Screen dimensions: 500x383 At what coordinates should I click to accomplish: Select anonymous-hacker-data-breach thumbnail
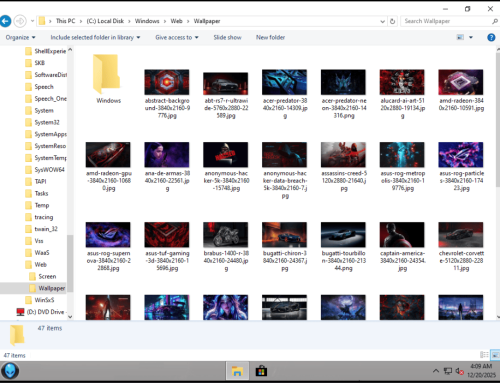(284, 155)
